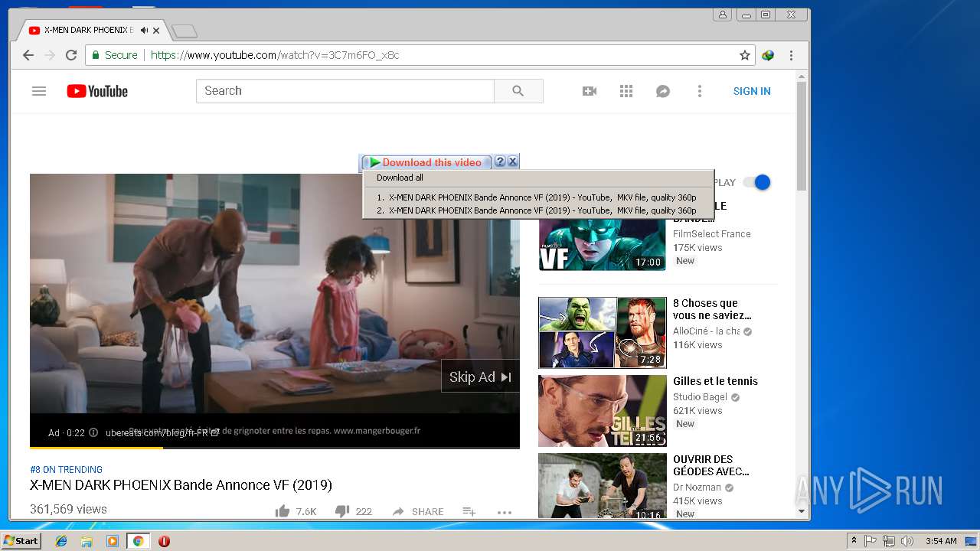This screenshot has width=980, height=551.
Task: Open the upload video camera icon
Action: click(x=590, y=91)
